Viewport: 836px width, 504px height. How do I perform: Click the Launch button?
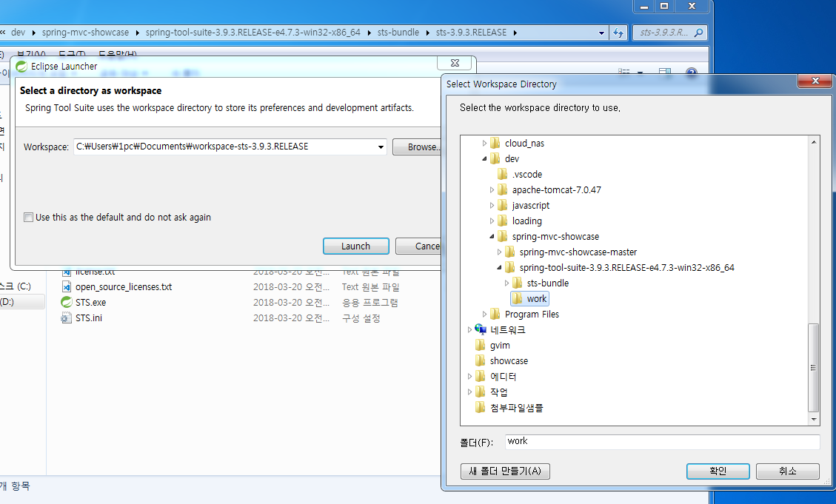click(355, 246)
